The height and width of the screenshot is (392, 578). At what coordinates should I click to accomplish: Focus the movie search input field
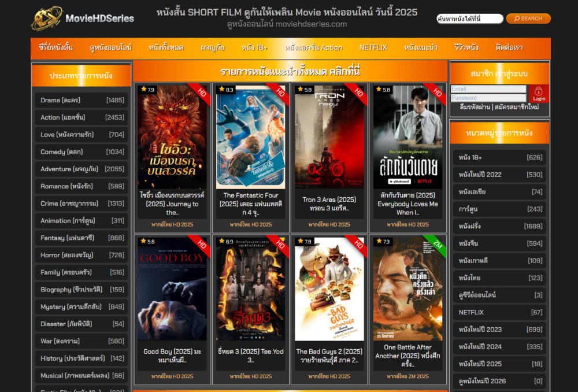point(469,19)
